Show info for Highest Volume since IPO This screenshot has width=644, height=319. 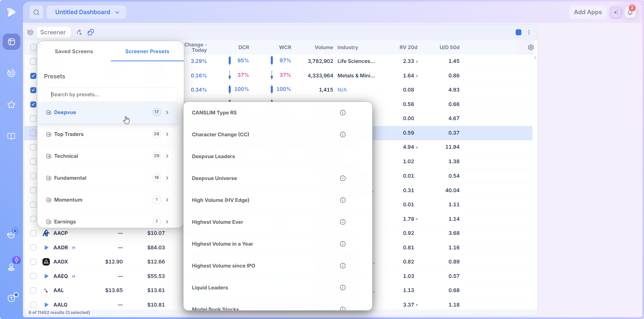tap(343, 266)
